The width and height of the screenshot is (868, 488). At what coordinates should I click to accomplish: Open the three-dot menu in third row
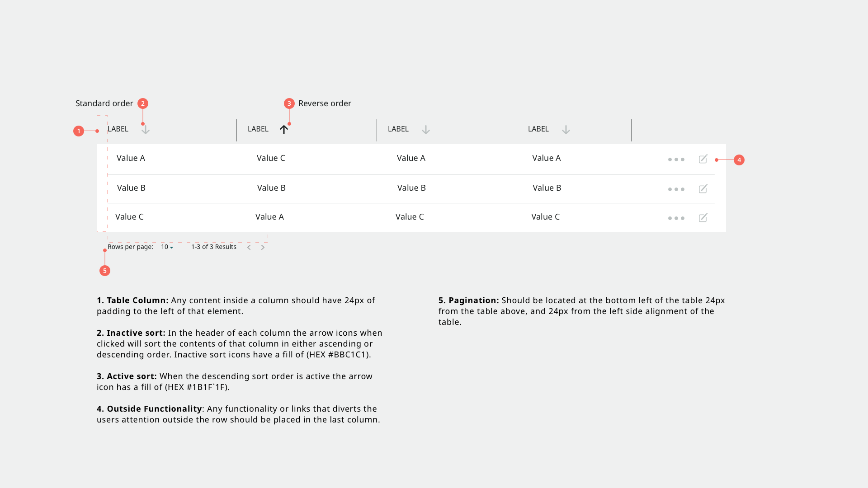click(676, 218)
